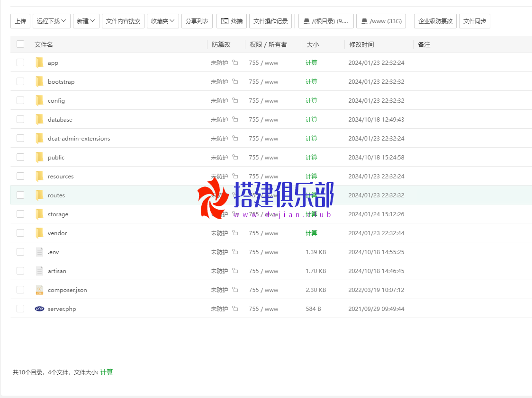Click the green 计算 total size link at bottom

[x=107, y=372]
